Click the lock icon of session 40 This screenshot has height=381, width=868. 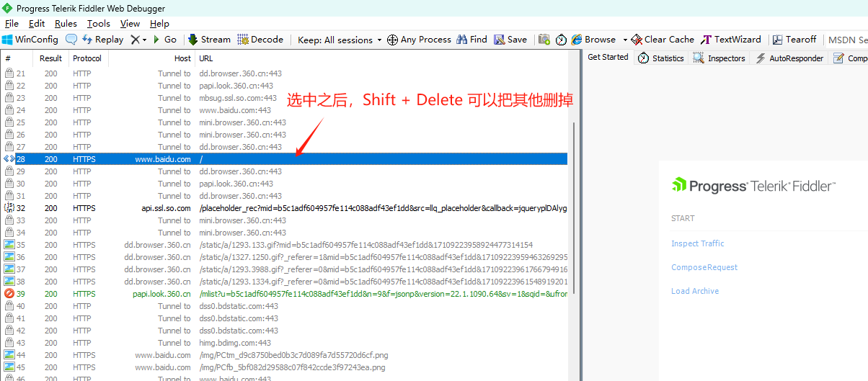click(x=9, y=306)
